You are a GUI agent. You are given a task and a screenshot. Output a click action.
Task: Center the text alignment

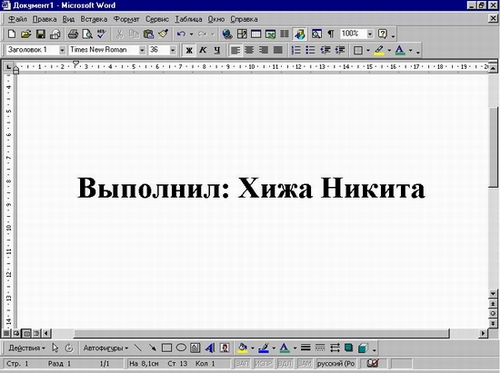click(x=249, y=50)
